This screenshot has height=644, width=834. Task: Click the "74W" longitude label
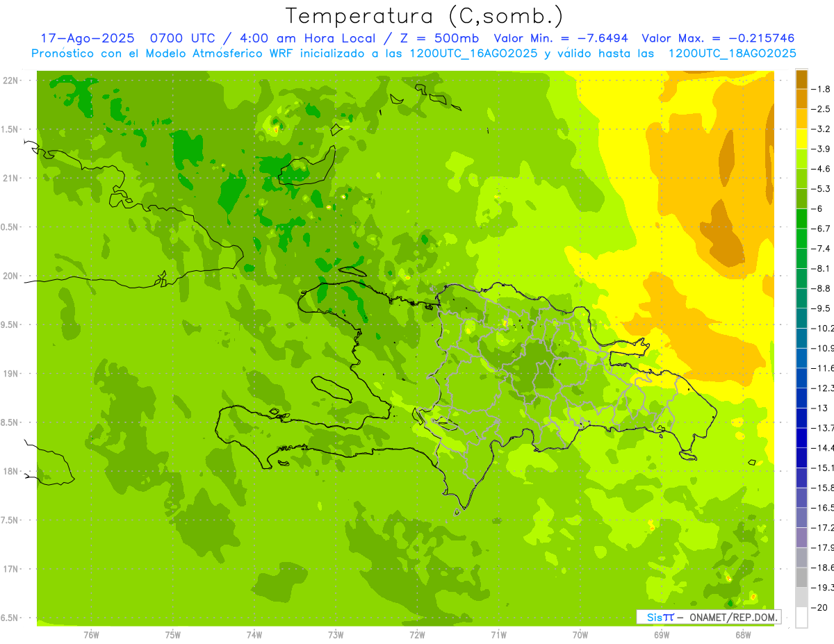(x=254, y=635)
